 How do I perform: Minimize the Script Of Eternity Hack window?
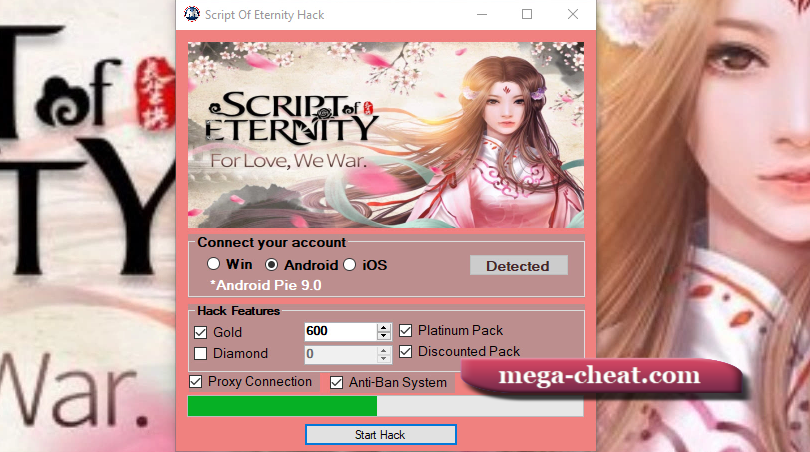click(482, 14)
